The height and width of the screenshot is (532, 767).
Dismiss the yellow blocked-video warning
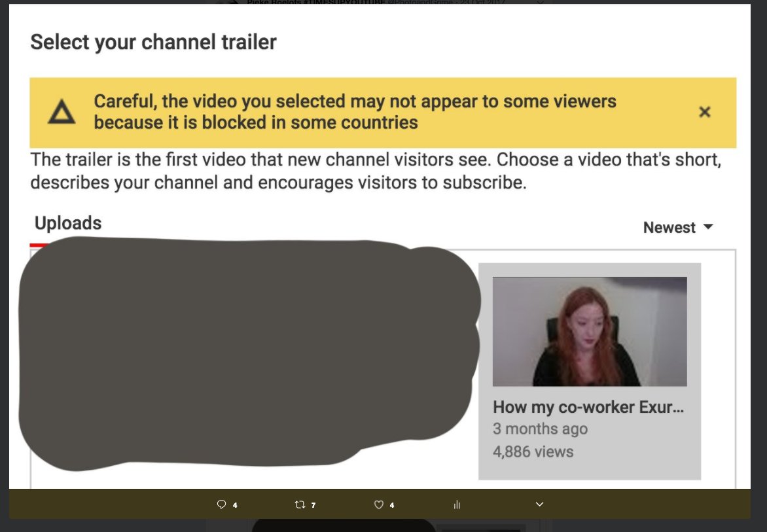pyautogui.click(x=704, y=112)
